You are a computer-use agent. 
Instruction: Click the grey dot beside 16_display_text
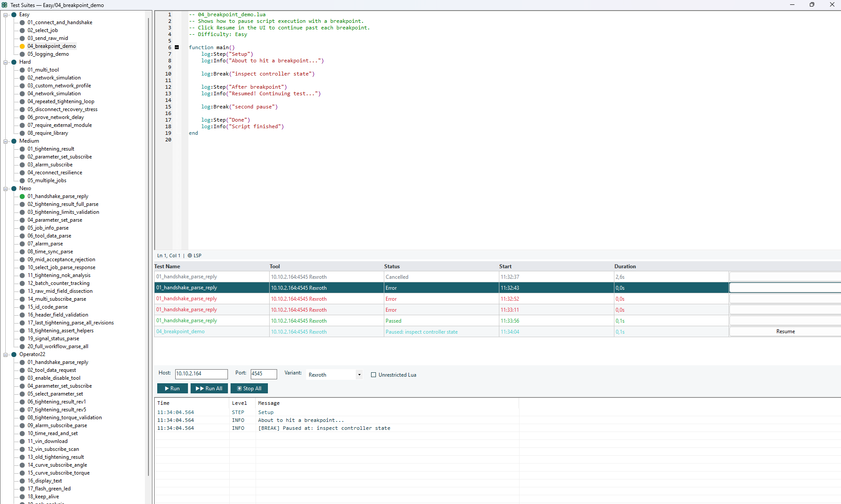22,481
